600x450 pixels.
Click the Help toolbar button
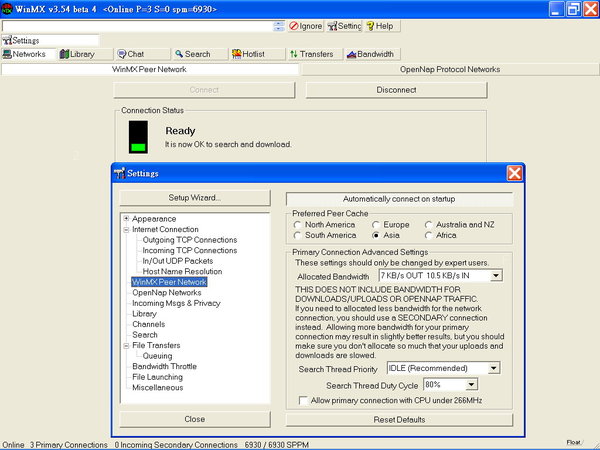click(382, 26)
